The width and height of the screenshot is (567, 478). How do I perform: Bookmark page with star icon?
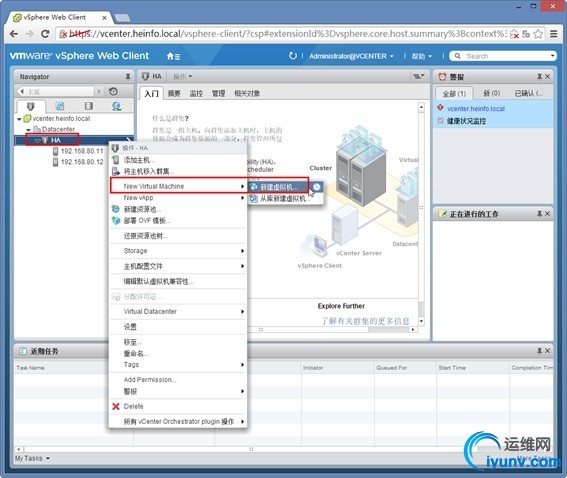click(538, 34)
